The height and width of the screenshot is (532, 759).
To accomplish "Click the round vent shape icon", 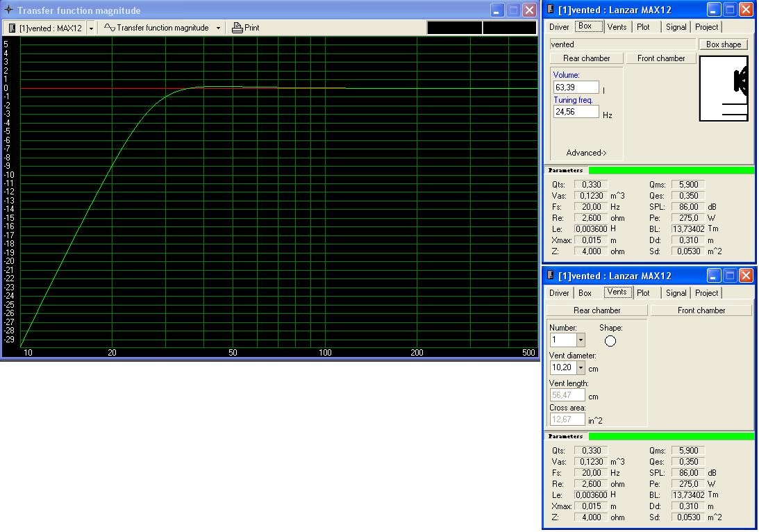I will [x=610, y=340].
